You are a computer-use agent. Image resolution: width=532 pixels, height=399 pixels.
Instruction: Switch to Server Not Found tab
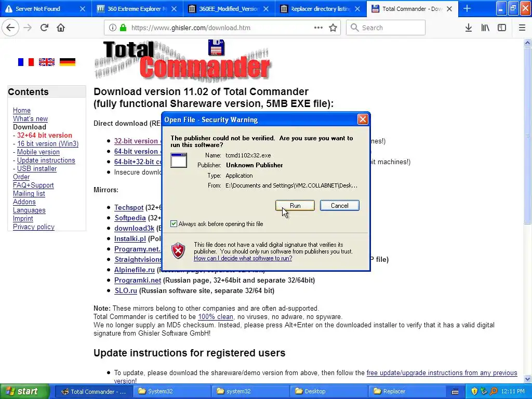pos(37,9)
